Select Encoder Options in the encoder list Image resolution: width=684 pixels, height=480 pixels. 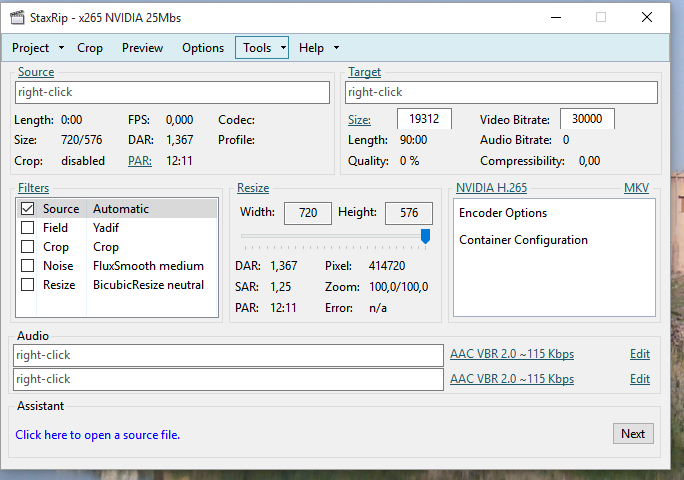point(503,213)
